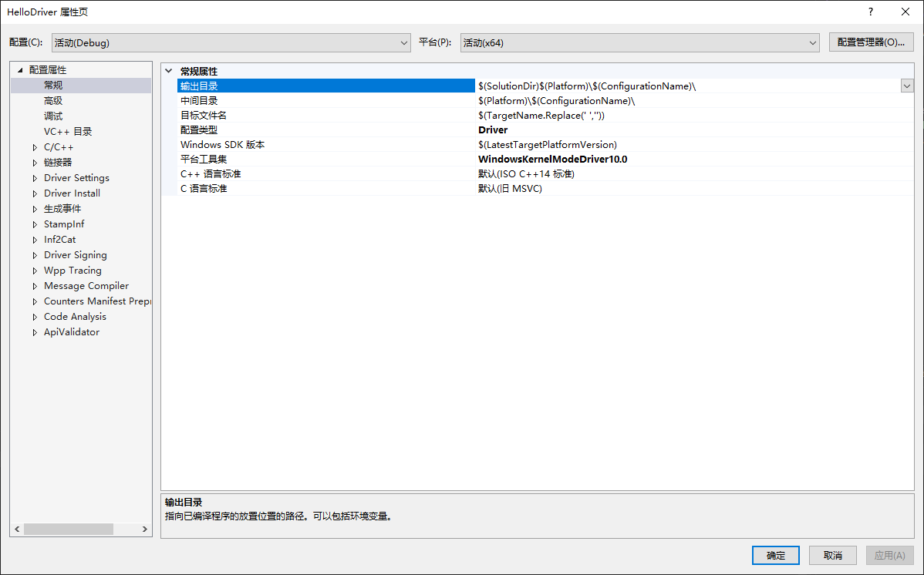The image size is (924, 575).
Task: Expand the 链接器 tree node
Action: pos(34,162)
